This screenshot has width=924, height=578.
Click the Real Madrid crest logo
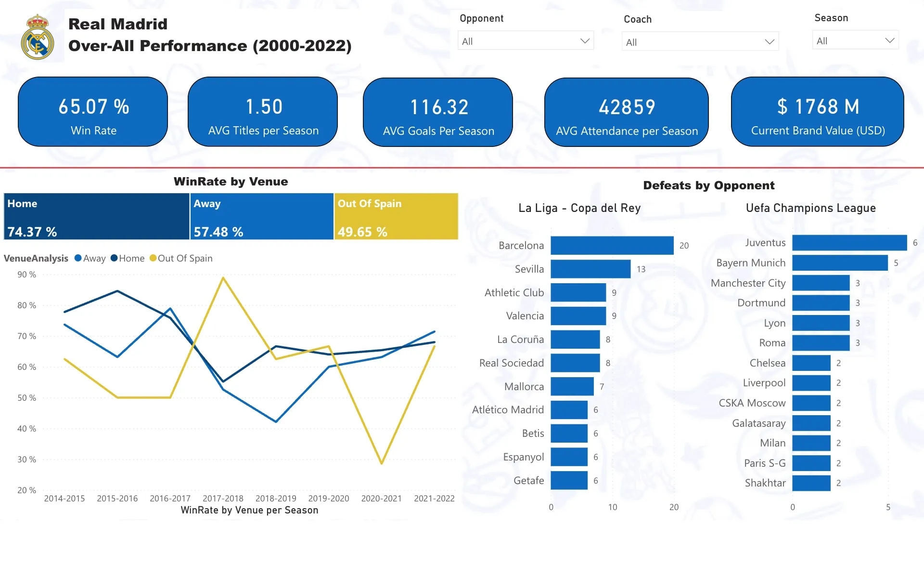point(38,37)
